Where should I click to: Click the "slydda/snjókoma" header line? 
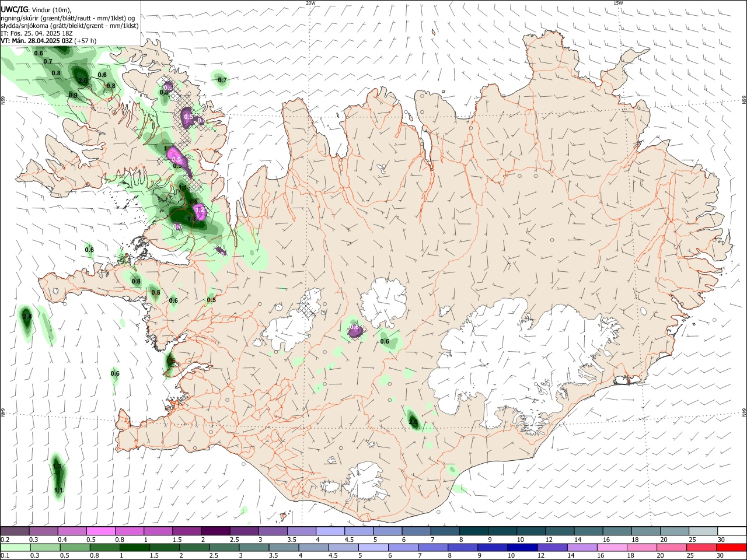click(69, 26)
